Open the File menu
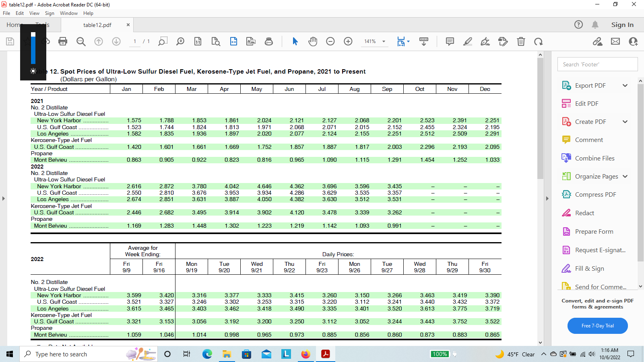 point(6,13)
